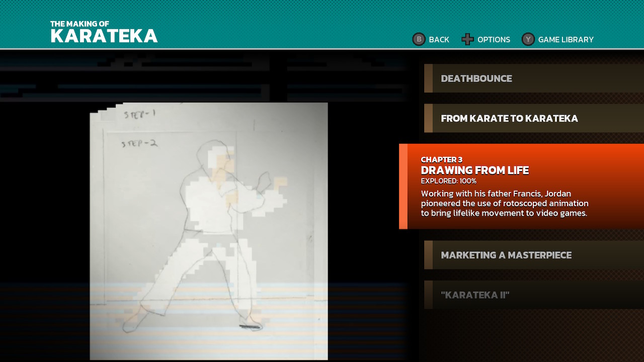Go back using the BACK label

click(439, 40)
